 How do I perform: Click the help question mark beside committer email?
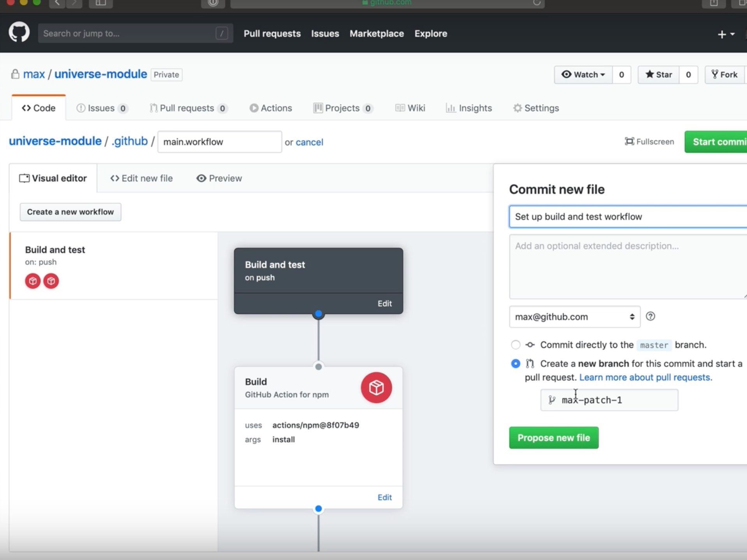tap(651, 317)
